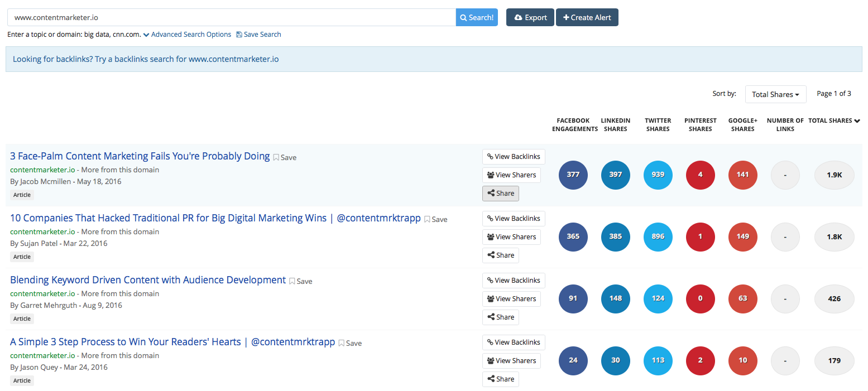The width and height of the screenshot is (868, 391).
Task: Click the Search! button
Action: coord(477,17)
